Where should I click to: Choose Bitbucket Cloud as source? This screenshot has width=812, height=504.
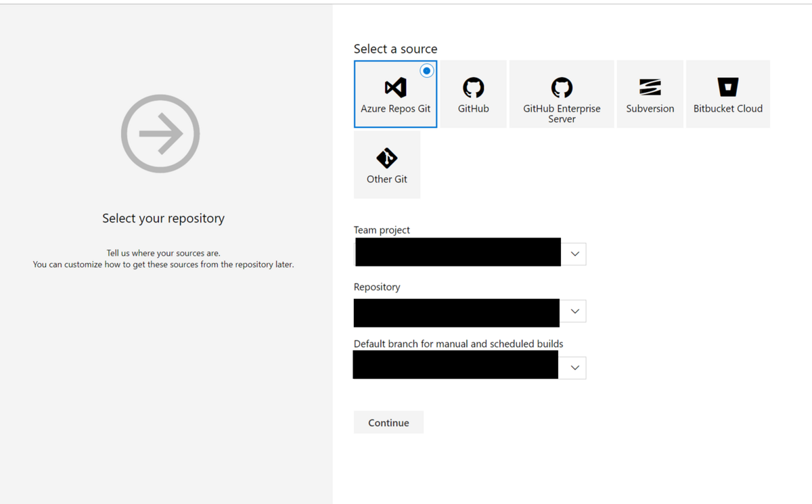(728, 94)
